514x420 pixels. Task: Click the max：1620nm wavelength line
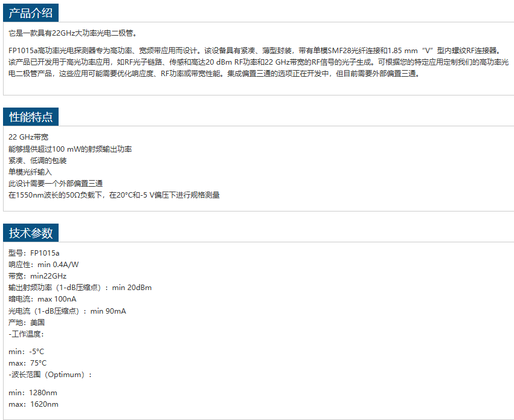click(33, 404)
